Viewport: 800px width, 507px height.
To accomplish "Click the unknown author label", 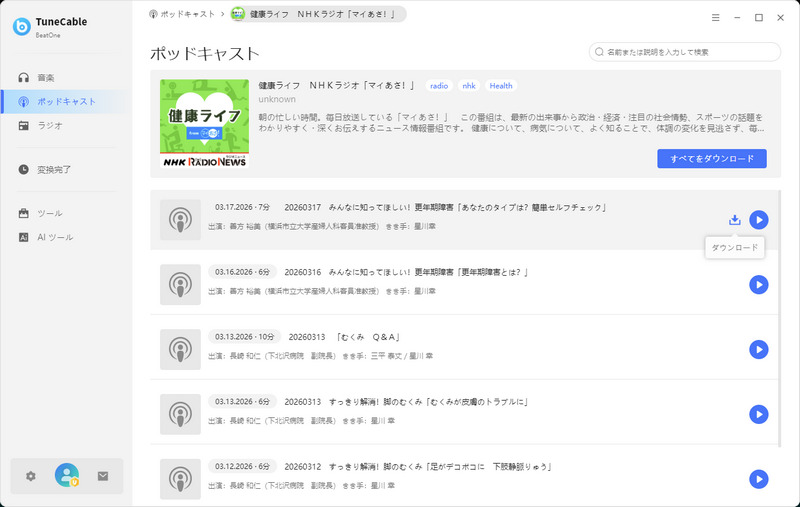I will [277, 99].
